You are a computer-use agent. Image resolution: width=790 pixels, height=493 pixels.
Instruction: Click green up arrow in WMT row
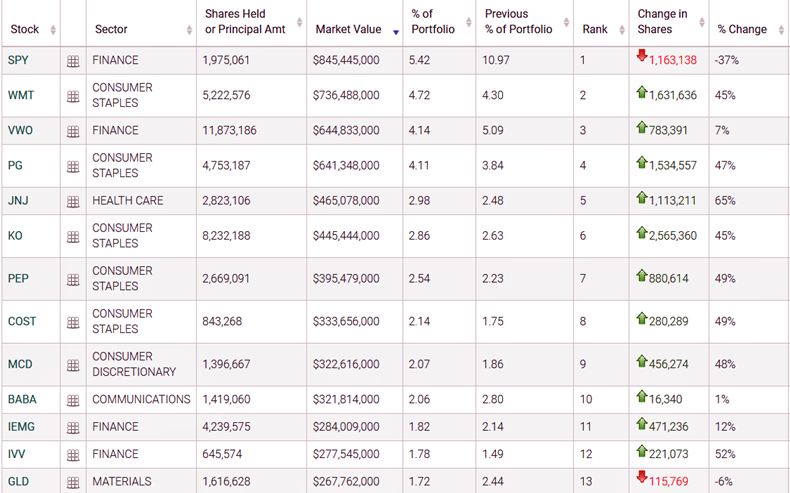click(x=642, y=92)
